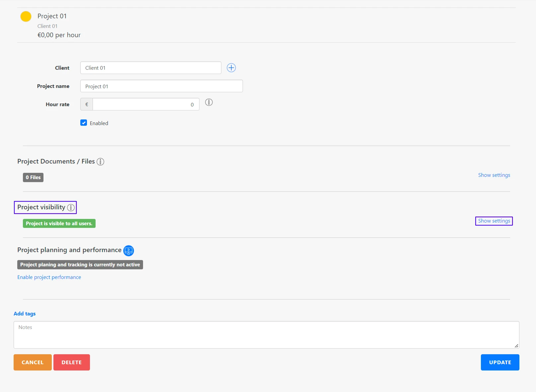This screenshot has height=392, width=536.
Task: Click the 0 Files badge
Action: tap(33, 177)
